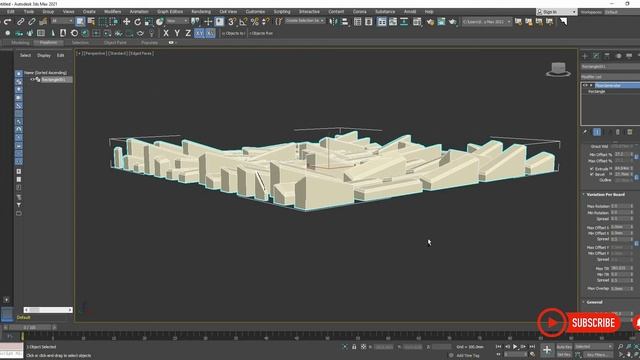The width and height of the screenshot is (640, 360).
Task: Click Bind to Space Warp icon
Action: point(43,22)
